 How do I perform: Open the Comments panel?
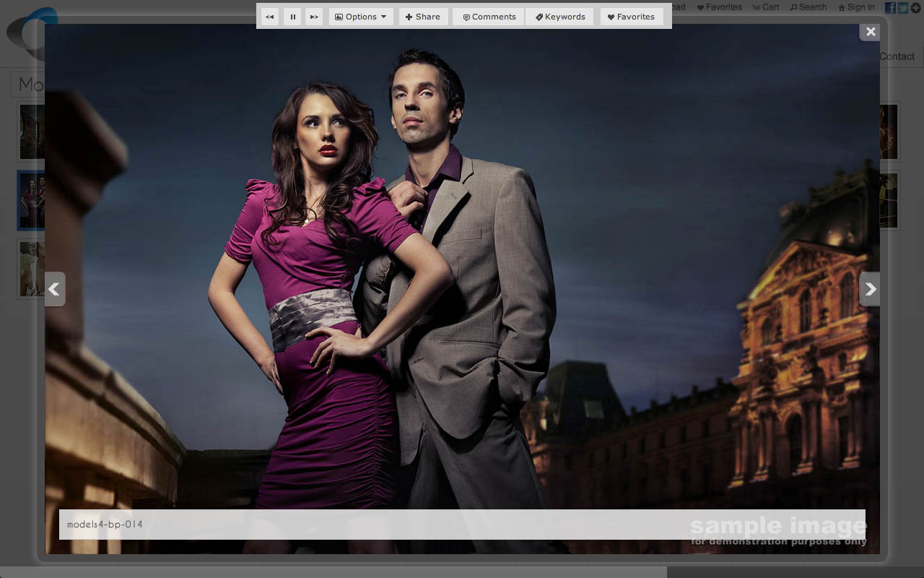(x=489, y=17)
